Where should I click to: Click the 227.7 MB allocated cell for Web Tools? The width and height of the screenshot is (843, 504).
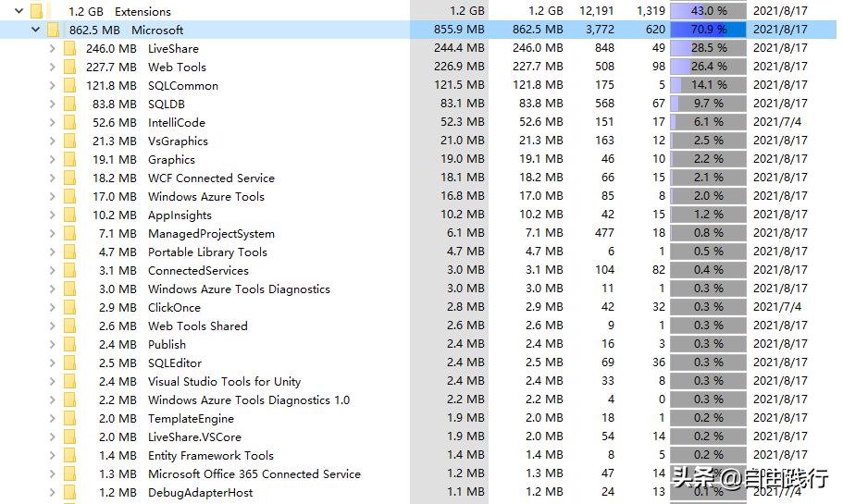(538, 66)
